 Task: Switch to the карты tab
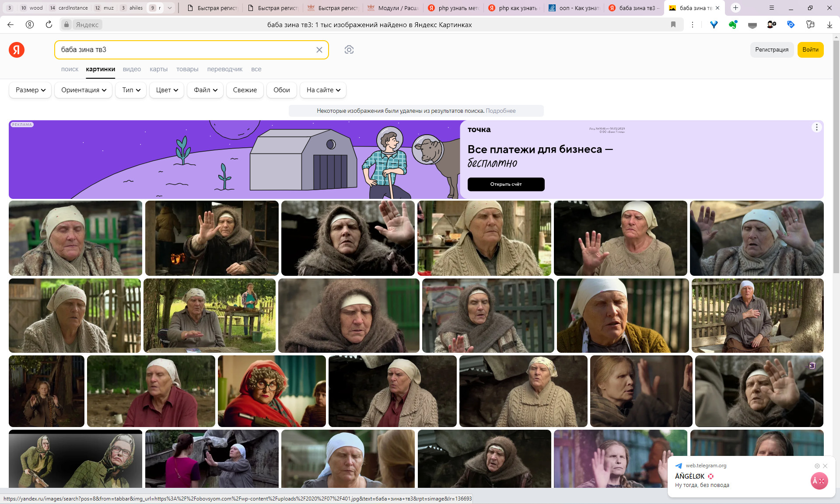point(158,69)
